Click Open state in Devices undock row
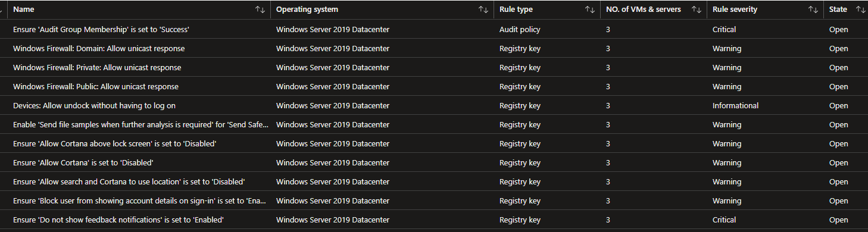 click(838, 105)
